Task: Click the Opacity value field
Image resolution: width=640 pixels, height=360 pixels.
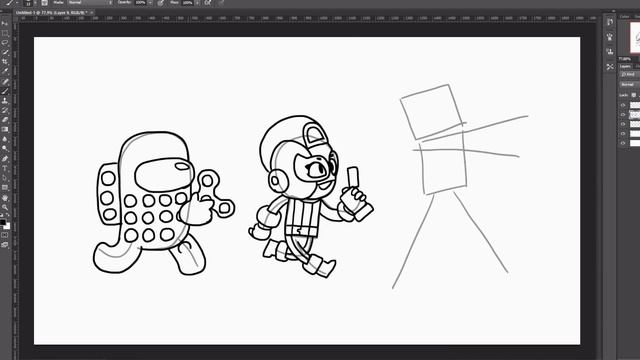Action: (140, 3)
